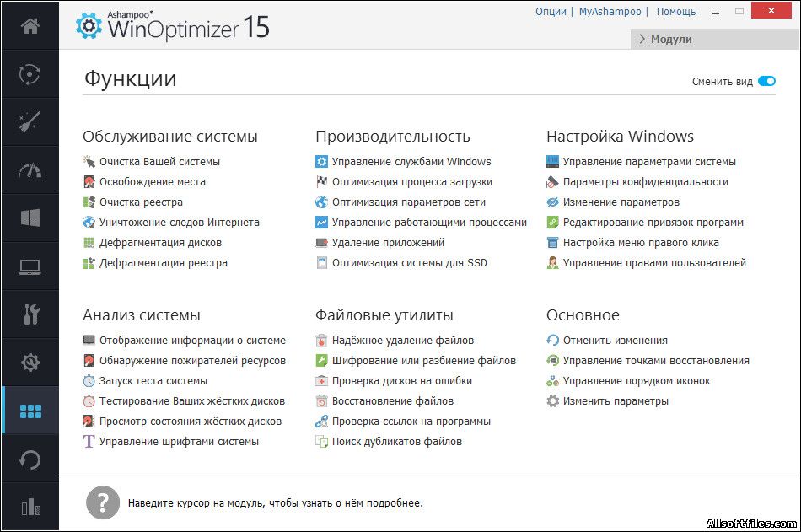Launch Удаление приложений module
The width and height of the screenshot is (801, 532).
click(x=388, y=243)
